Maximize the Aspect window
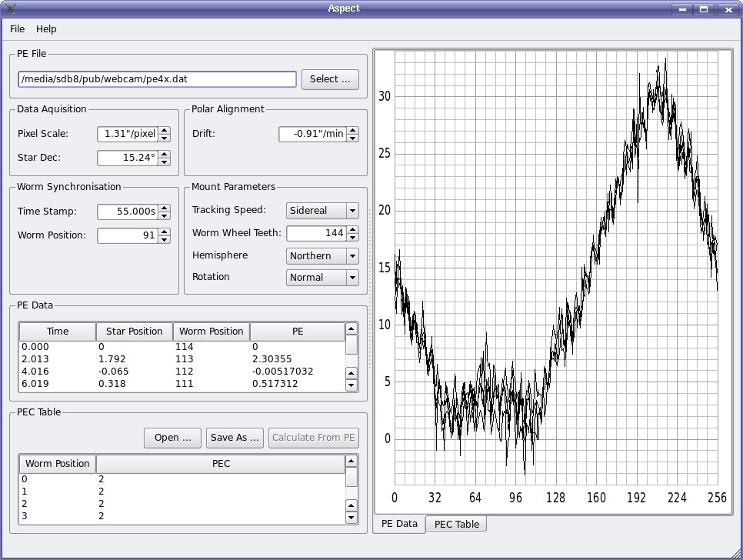 pos(704,9)
